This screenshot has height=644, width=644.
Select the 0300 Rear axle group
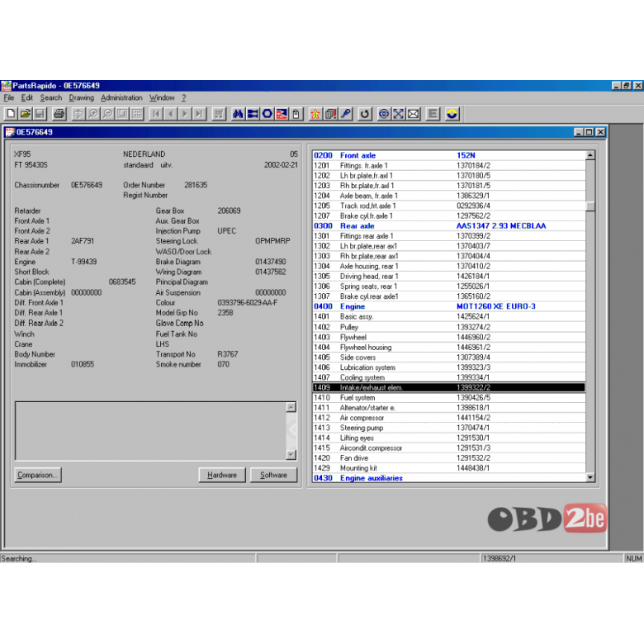click(x=449, y=226)
